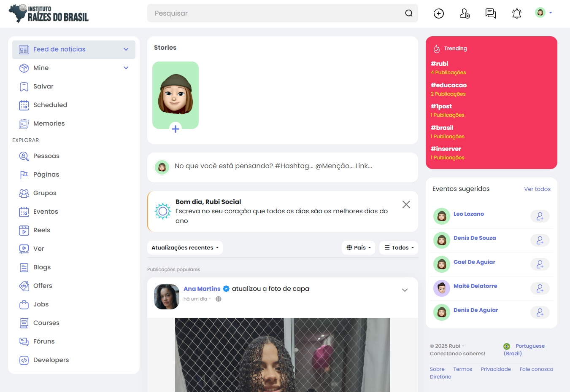Open the País filter dropdown

[x=359, y=248]
